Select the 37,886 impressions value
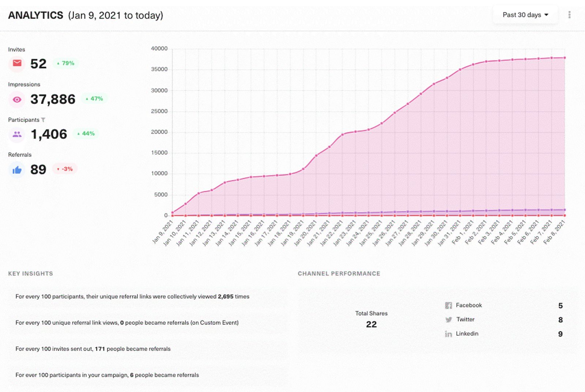Viewport: 585px width, 392px height. point(53,99)
